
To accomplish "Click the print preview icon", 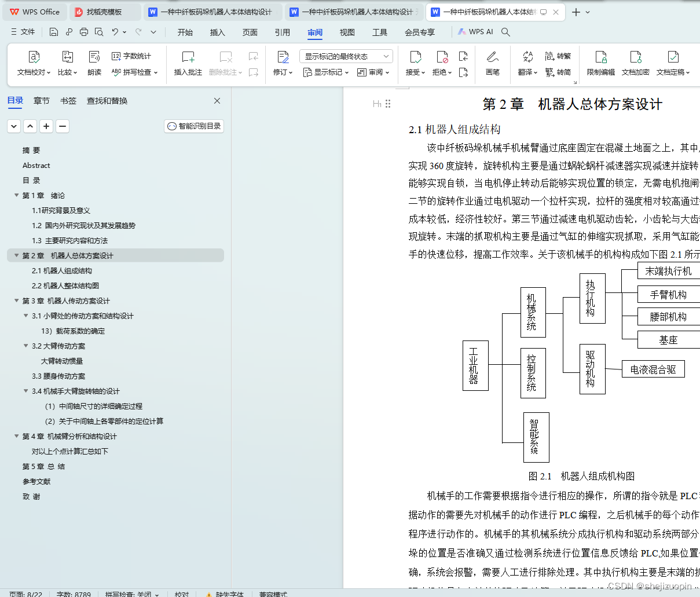I will click(x=99, y=32).
